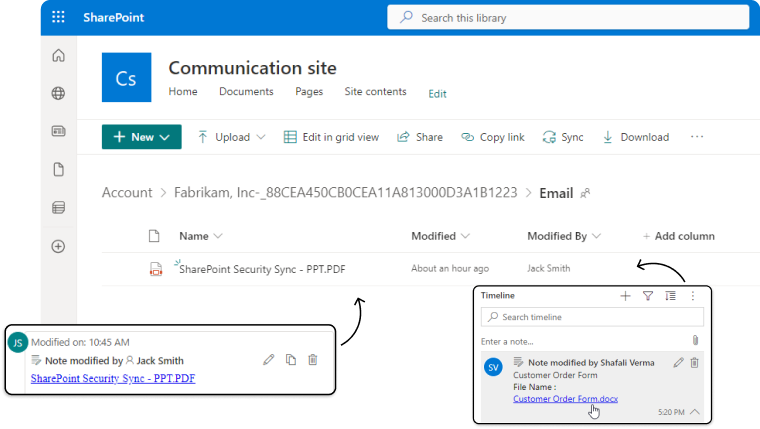Open Site contents in site navigation
The width and height of the screenshot is (760, 429).
coord(375,92)
